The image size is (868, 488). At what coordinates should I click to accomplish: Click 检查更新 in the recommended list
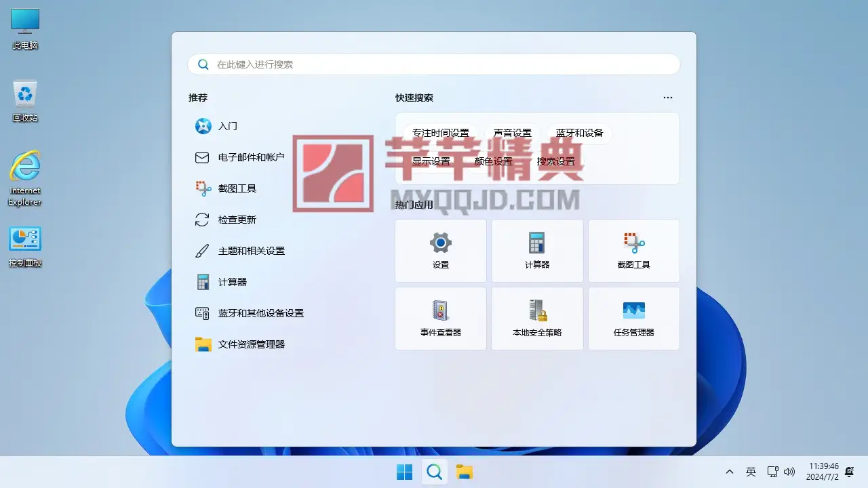237,220
